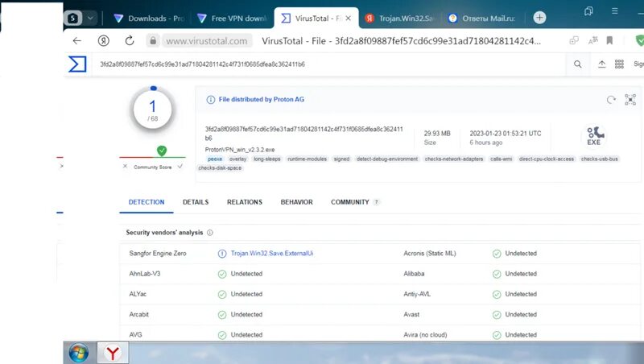This screenshot has height=364, width=644.
Task: Click the VirusTotal sigma logo
Action: (77, 64)
